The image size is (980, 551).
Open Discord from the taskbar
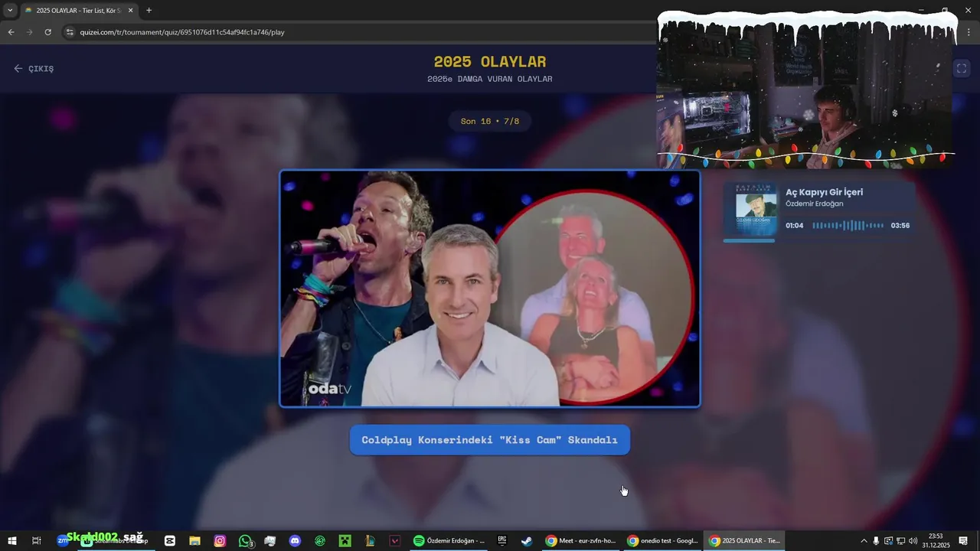[x=295, y=541]
